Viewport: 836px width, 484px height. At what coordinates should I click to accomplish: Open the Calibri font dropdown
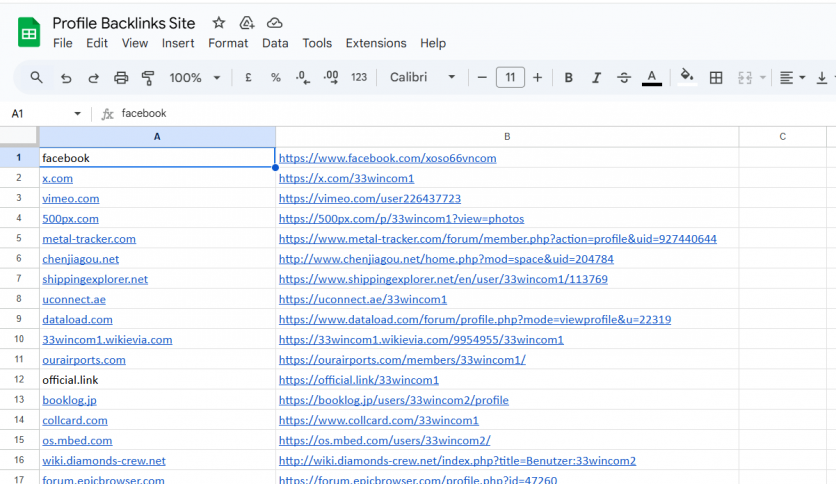point(422,77)
